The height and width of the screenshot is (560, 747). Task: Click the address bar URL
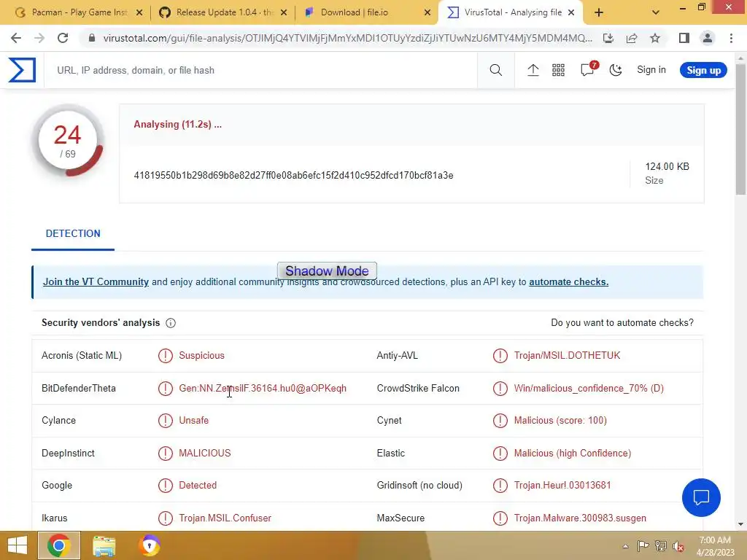point(347,38)
